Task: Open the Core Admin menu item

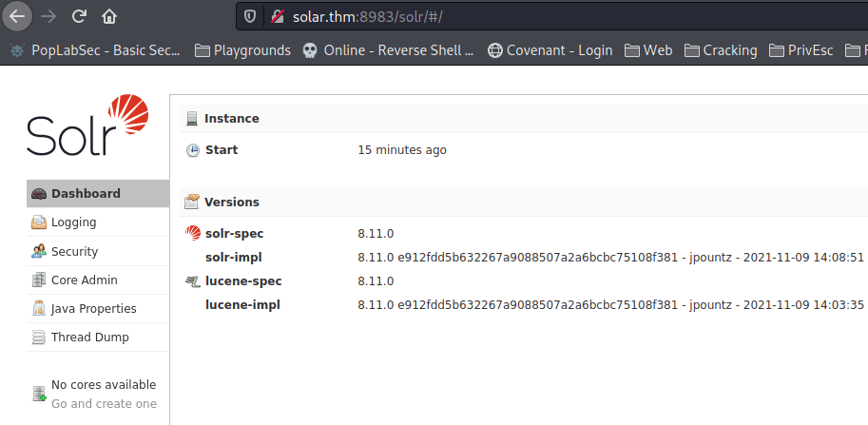Action: click(98, 280)
